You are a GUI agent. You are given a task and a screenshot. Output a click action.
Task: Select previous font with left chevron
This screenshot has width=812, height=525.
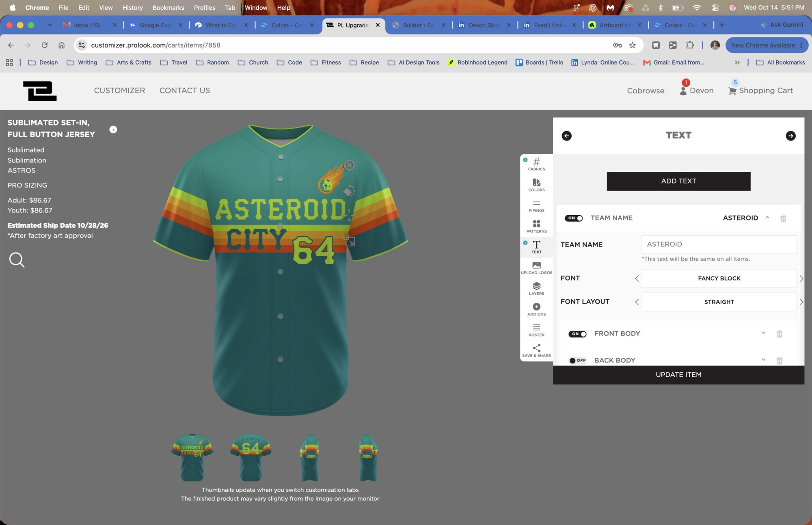tap(637, 279)
